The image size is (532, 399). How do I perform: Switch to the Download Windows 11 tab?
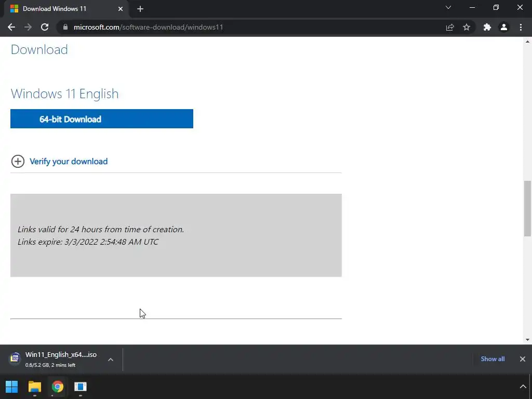pyautogui.click(x=66, y=9)
